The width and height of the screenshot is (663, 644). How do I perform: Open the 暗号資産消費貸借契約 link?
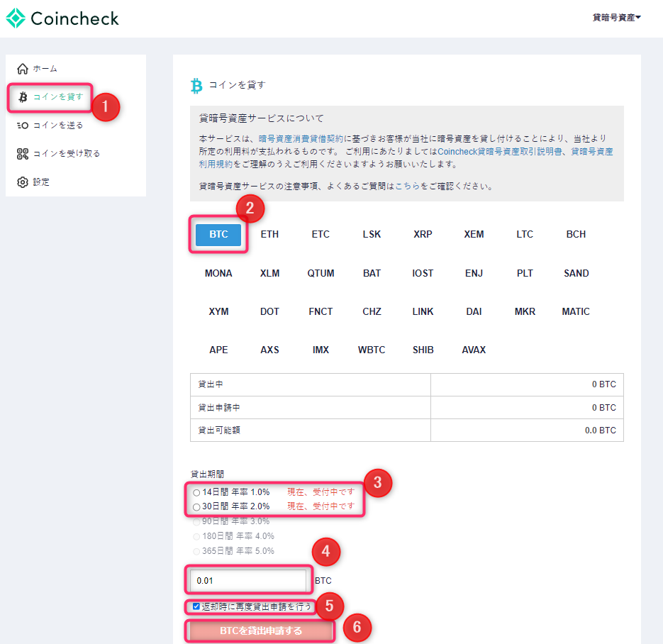point(301,139)
